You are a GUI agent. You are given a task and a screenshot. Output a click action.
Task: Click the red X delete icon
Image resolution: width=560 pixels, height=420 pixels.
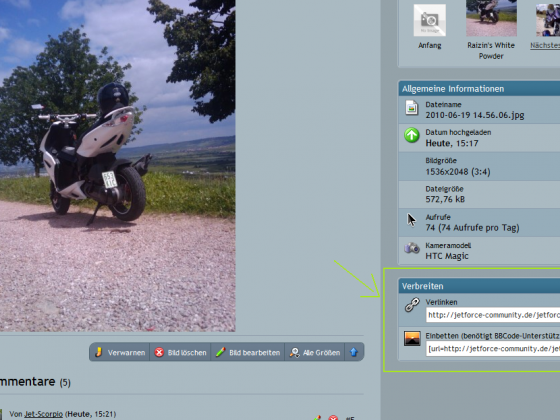click(159, 352)
